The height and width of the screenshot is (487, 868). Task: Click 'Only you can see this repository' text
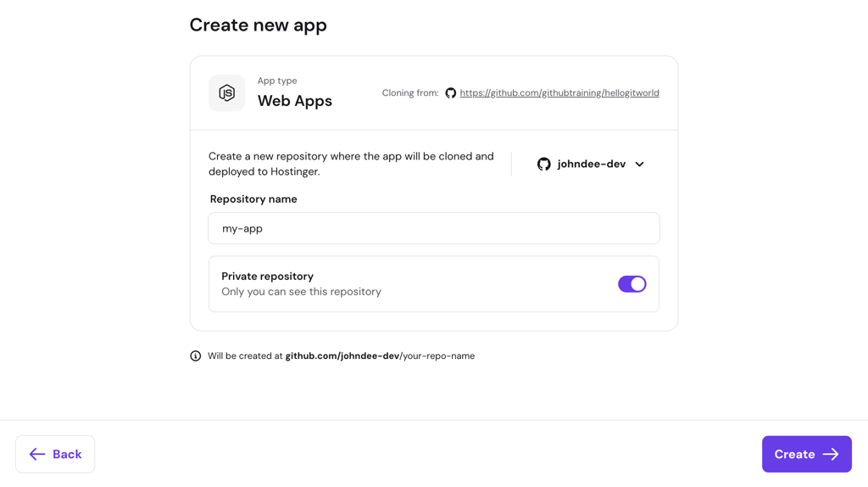(x=301, y=291)
